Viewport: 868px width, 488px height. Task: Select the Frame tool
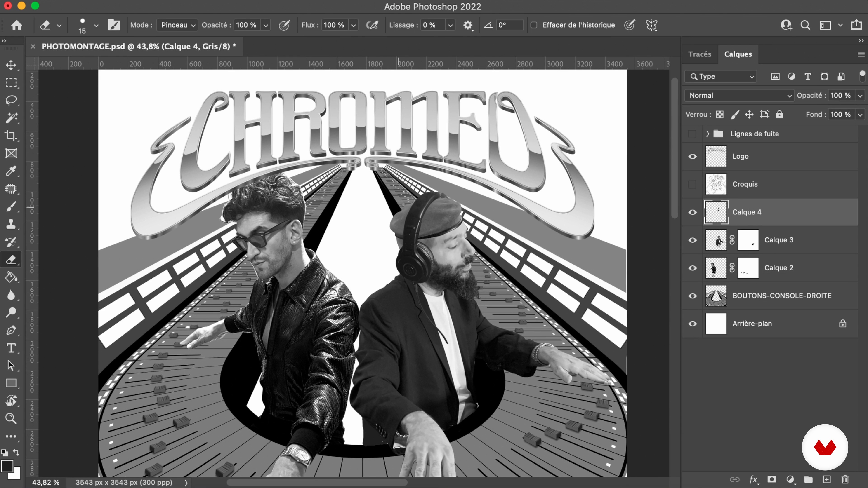pos(11,154)
